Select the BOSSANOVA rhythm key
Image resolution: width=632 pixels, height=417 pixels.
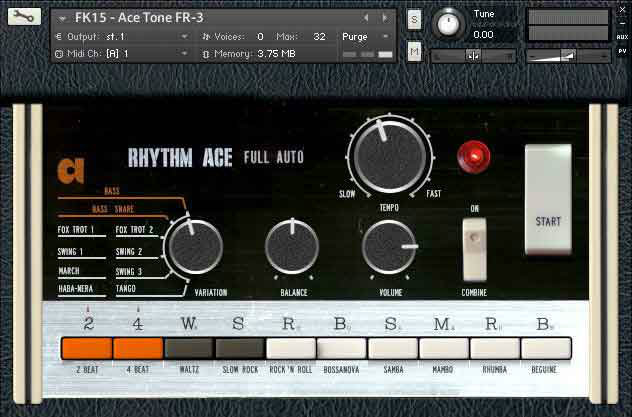pyautogui.click(x=341, y=348)
